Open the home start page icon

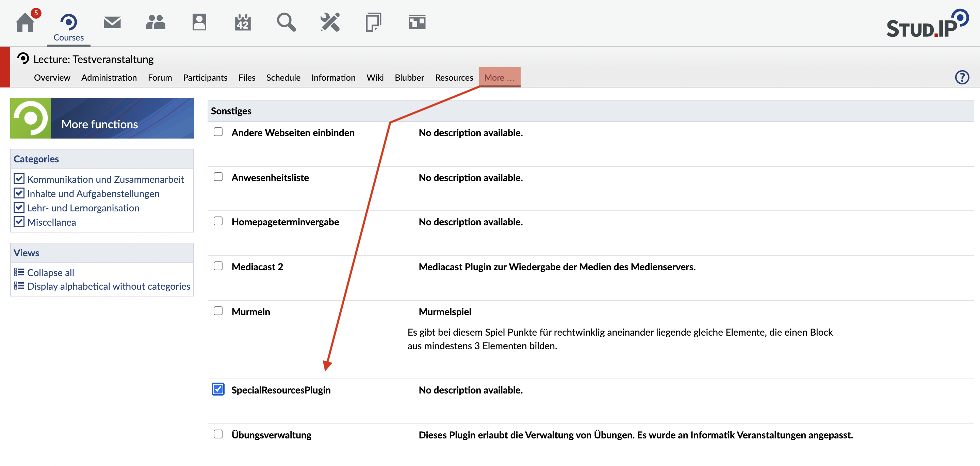tap(26, 22)
